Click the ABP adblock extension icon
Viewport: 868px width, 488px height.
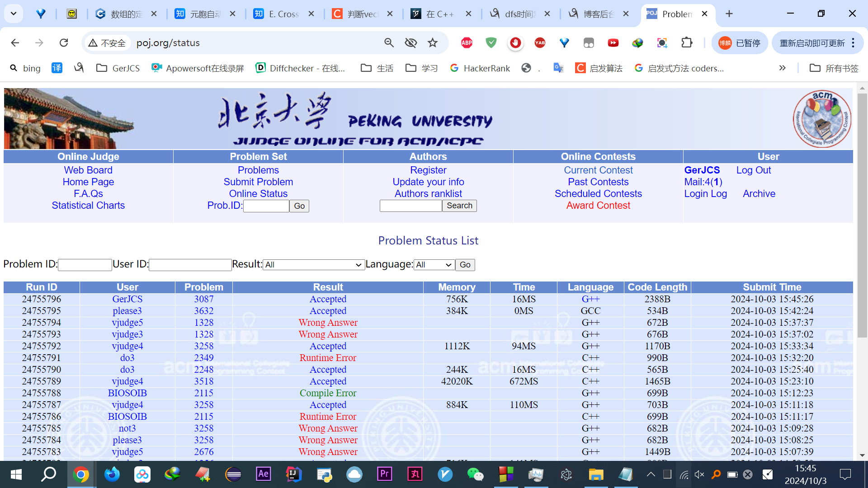point(467,43)
